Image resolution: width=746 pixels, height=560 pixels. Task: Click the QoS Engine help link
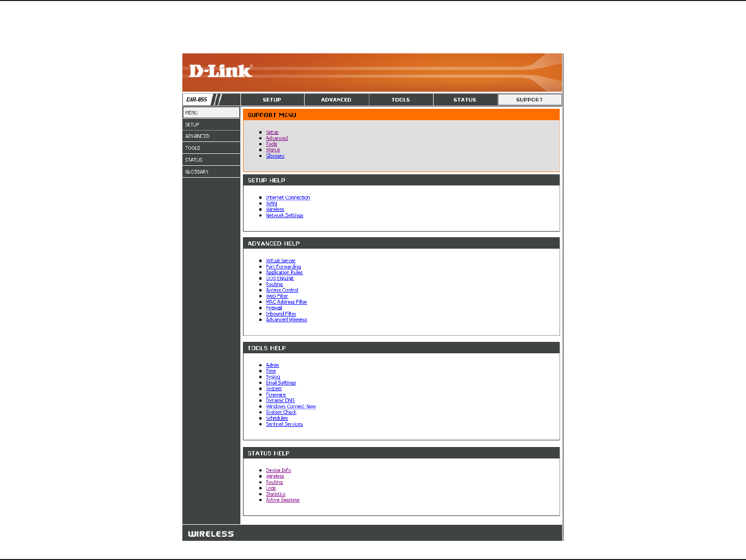[280, 279]
